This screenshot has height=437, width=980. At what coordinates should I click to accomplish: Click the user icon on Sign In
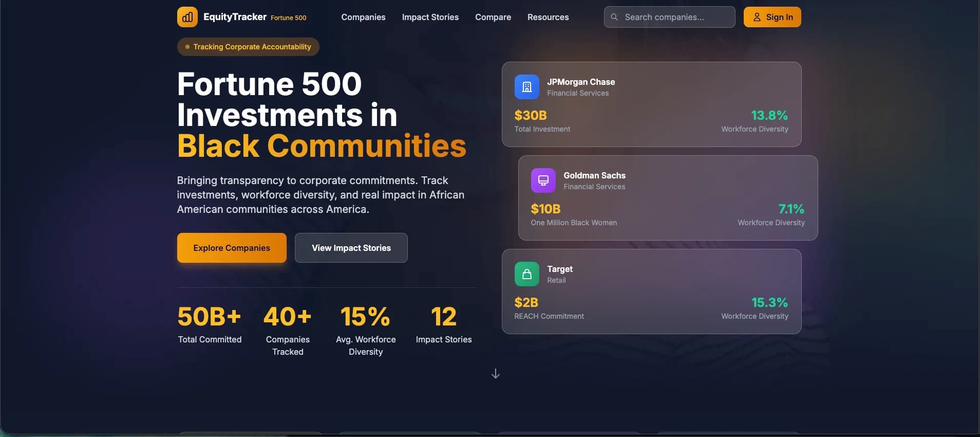[757, 17]
